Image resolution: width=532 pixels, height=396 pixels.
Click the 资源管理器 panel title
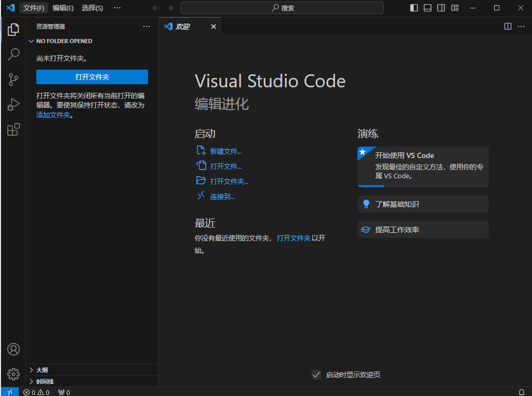[x=50, y=27]
